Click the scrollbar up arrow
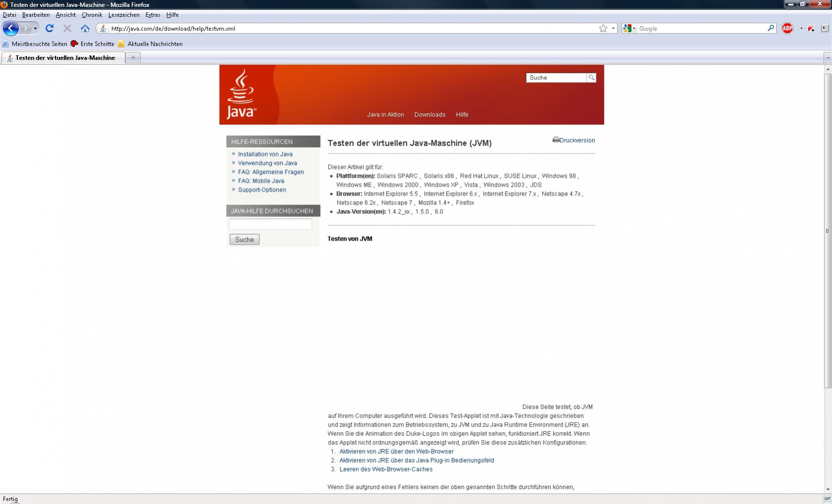832x504 pixels. [828, 69]
